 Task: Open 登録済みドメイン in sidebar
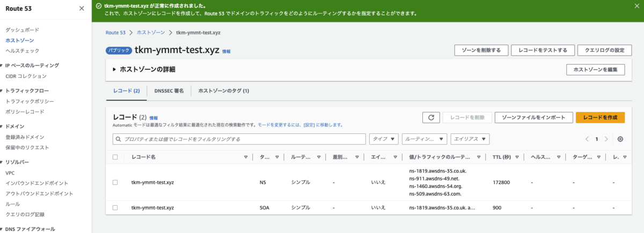click(x=25, y=137)
